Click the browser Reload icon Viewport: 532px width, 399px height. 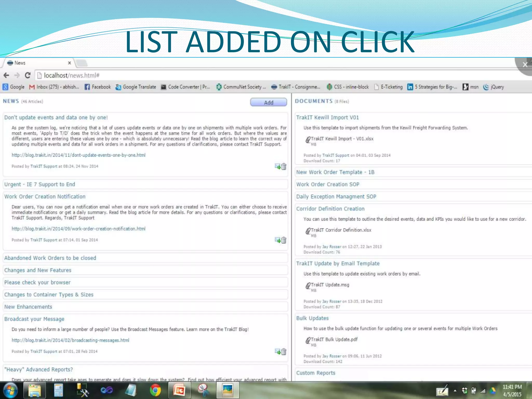point(28,75)
